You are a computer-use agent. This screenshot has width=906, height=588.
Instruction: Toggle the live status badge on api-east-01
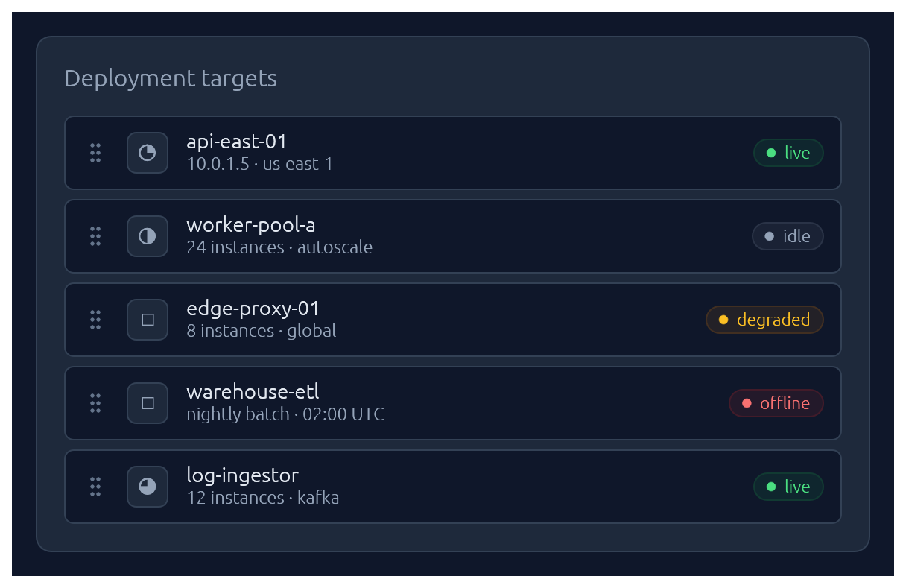pos(788,153)
